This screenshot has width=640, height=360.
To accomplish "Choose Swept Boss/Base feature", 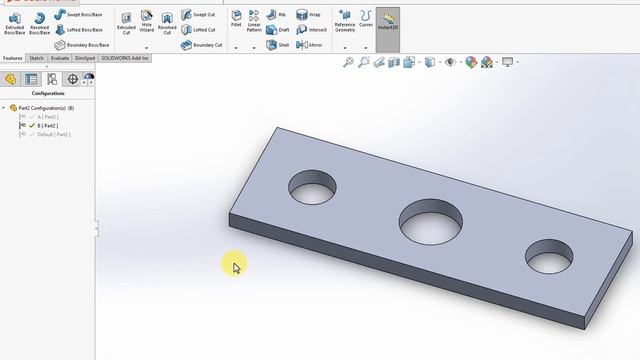I will [78, 15].
